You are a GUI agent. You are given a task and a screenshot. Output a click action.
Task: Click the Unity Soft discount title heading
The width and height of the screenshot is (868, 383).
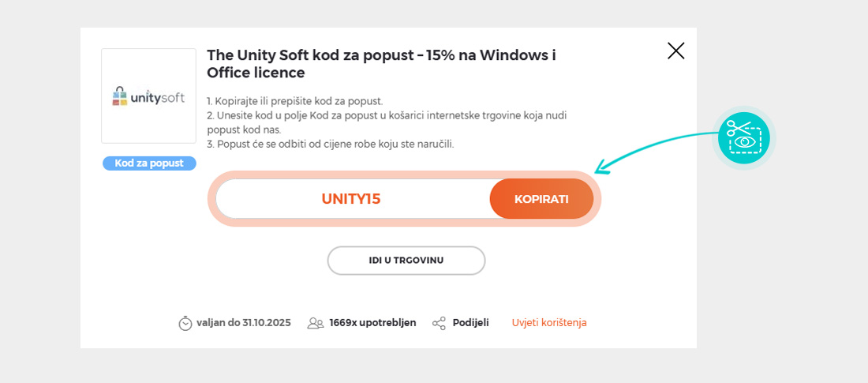point(381,64)
